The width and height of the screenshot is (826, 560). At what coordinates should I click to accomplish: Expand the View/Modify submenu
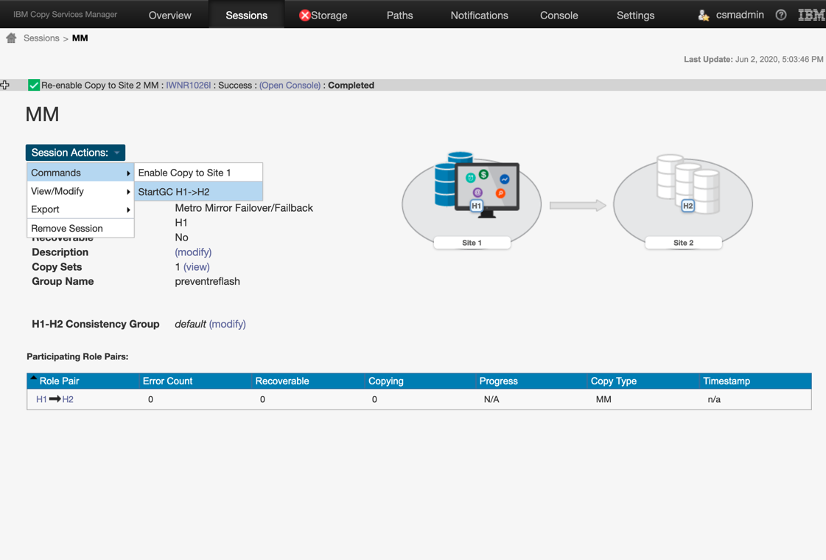pos(81,191)
